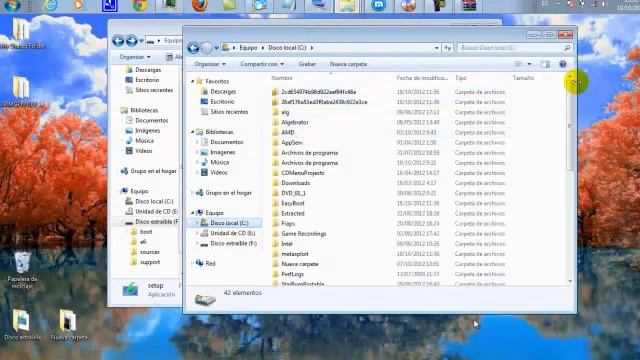The height and width of the screenshot is (360, 640).
Task: Click the Nueva carpeta toolbar button
Action: pyautogui.click(x=348, y=64)
